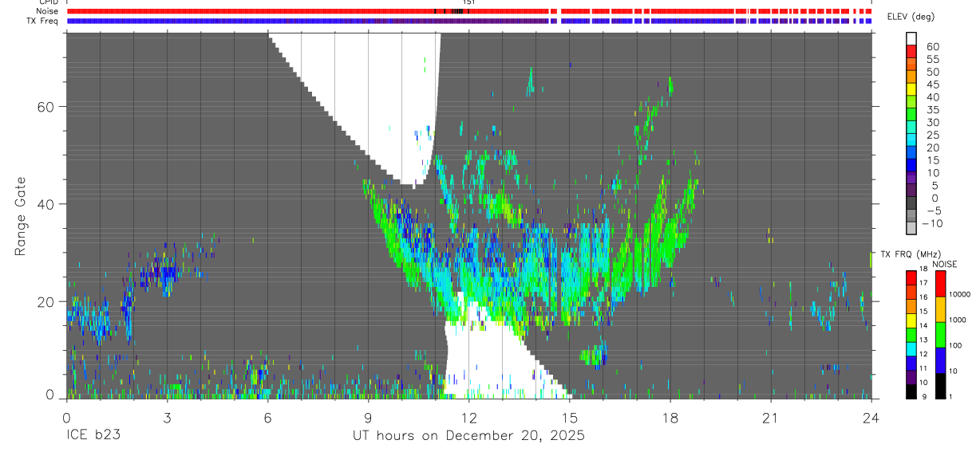Screen dimensions: 980x452
Task: Click ELEV legend value '55'
Action: [933, 60]
